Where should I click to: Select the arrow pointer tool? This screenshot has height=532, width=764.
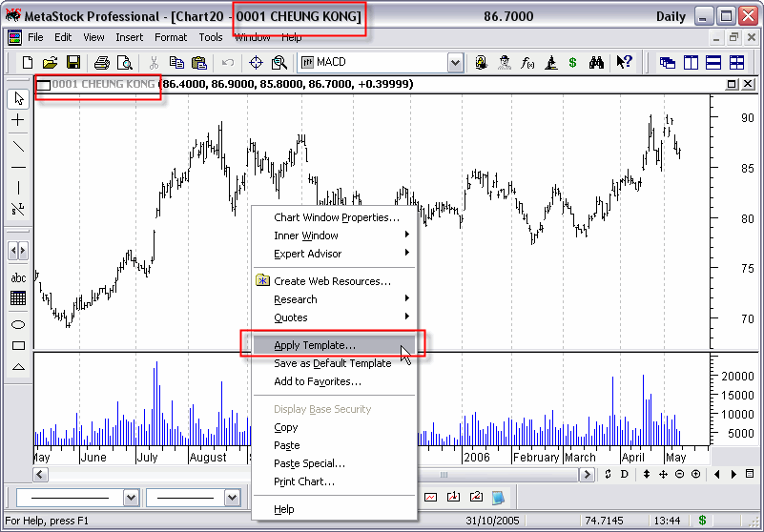18,99
